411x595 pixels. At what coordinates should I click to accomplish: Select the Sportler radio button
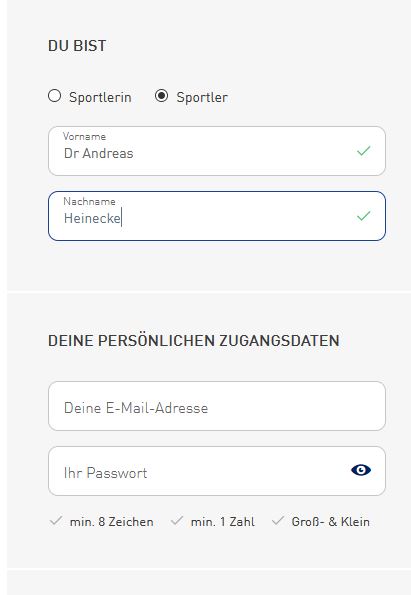(162, 96)
